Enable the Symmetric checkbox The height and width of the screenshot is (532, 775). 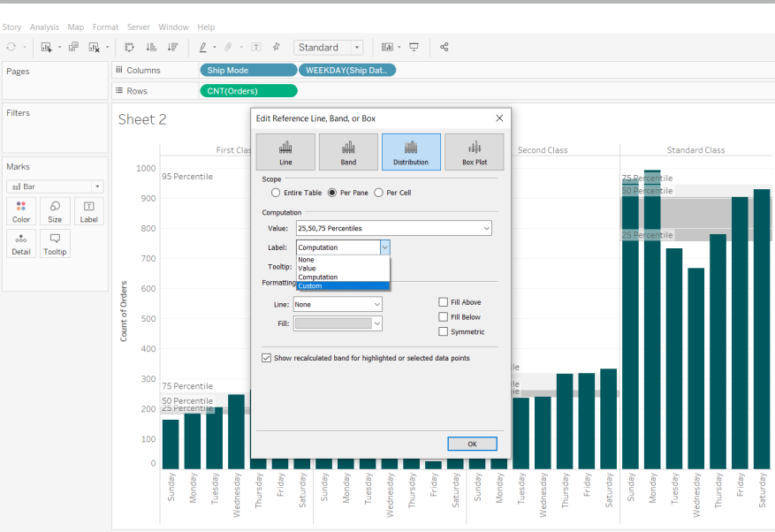pos(444,331)
